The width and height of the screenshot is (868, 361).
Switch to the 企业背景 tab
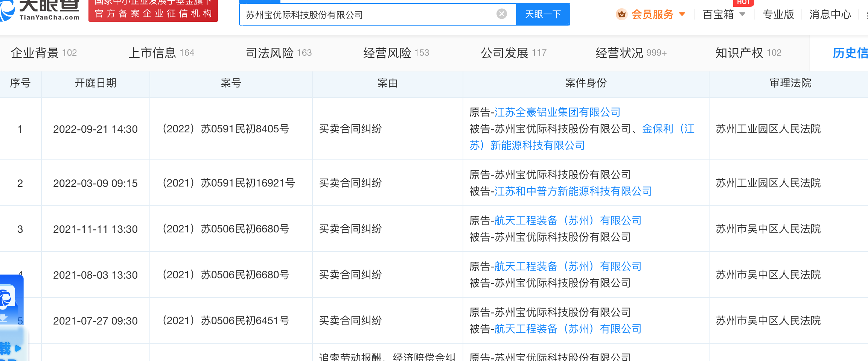pos(44,53)
